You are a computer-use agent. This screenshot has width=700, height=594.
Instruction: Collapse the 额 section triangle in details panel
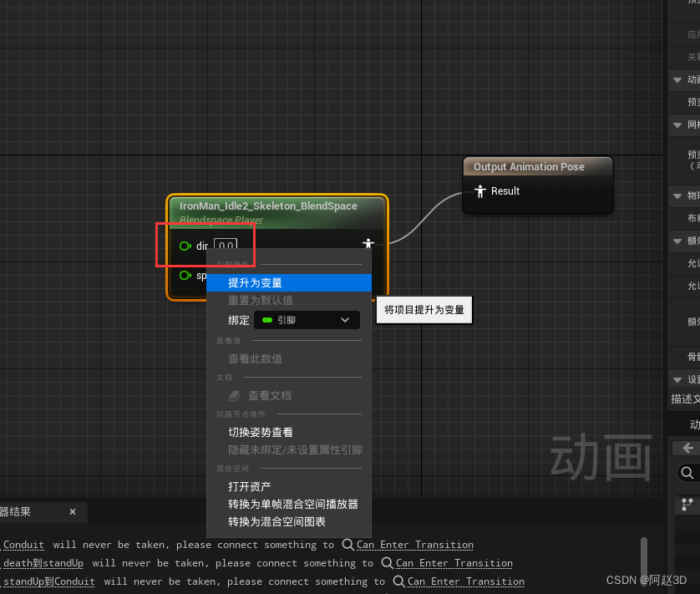(x=677, y=241)
